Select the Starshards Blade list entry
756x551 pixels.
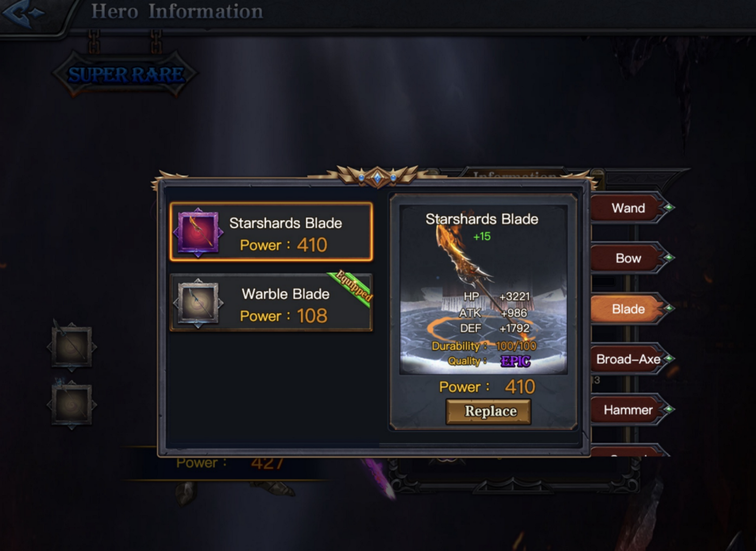point(271,233)
